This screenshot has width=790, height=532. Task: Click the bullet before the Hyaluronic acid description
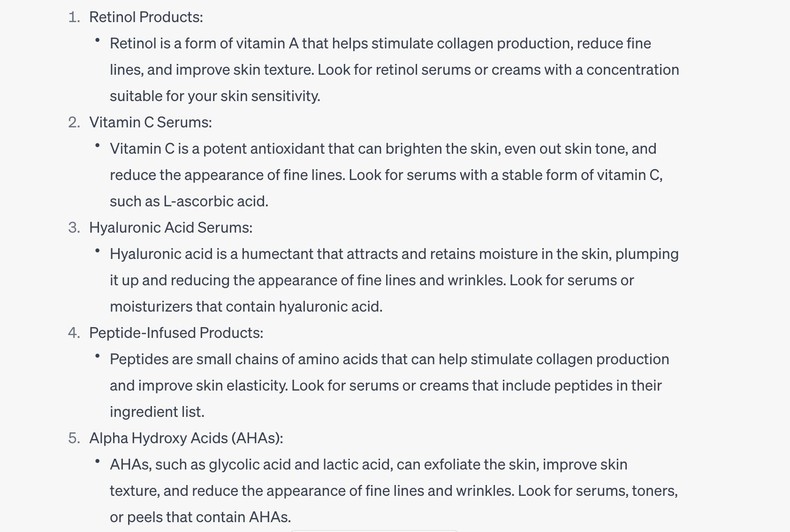[x=97, y=251]
